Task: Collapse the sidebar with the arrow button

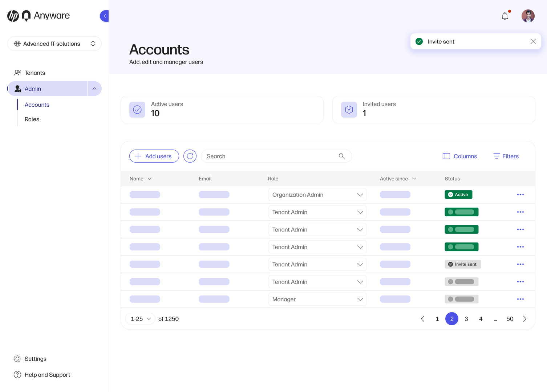Action: pyautogui.click(x=105, y=16)
